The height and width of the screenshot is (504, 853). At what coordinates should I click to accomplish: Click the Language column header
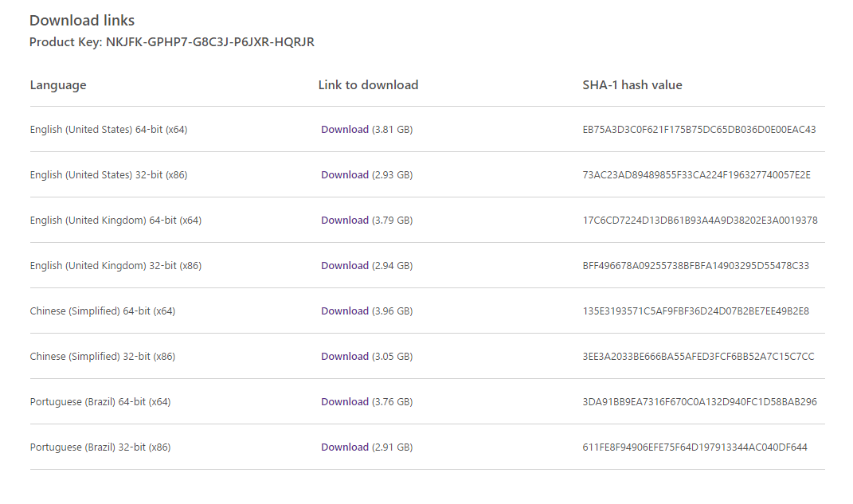point(58,84)
